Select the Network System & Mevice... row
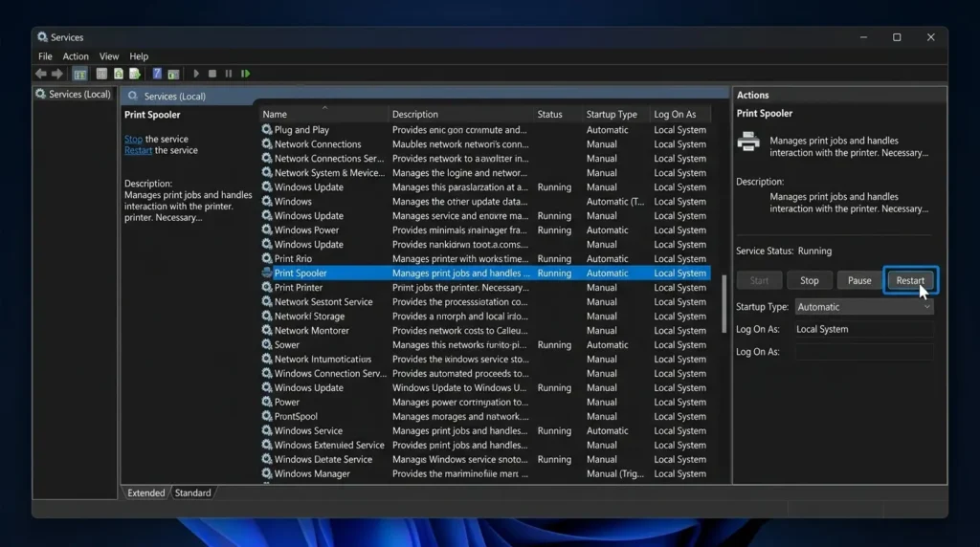Image resolution: width=980 pixels, height=547 pixels. [485, 172]
